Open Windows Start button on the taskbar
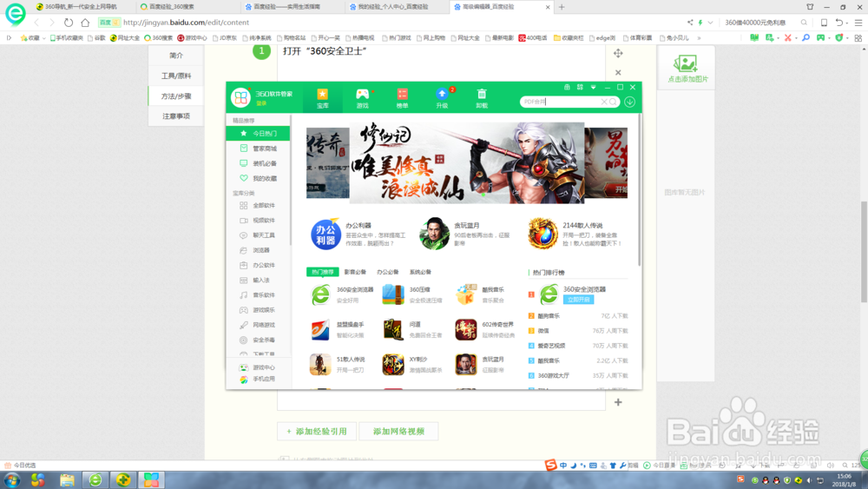 (12, 480)
